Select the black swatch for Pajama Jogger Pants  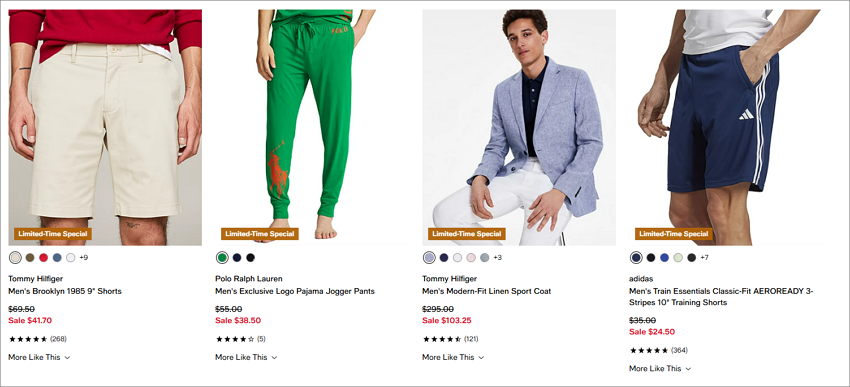tap(250, 257)
